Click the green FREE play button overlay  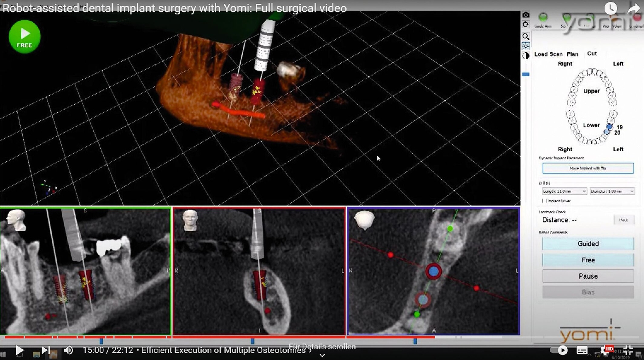coord(24,37)
